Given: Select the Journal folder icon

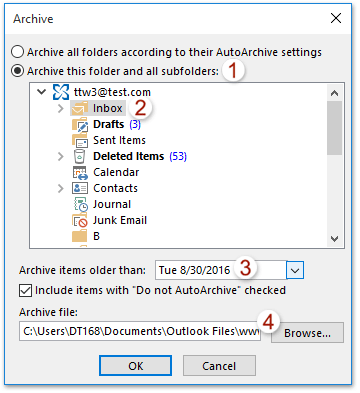Looking at the screenshot, I should coord(81,204).
